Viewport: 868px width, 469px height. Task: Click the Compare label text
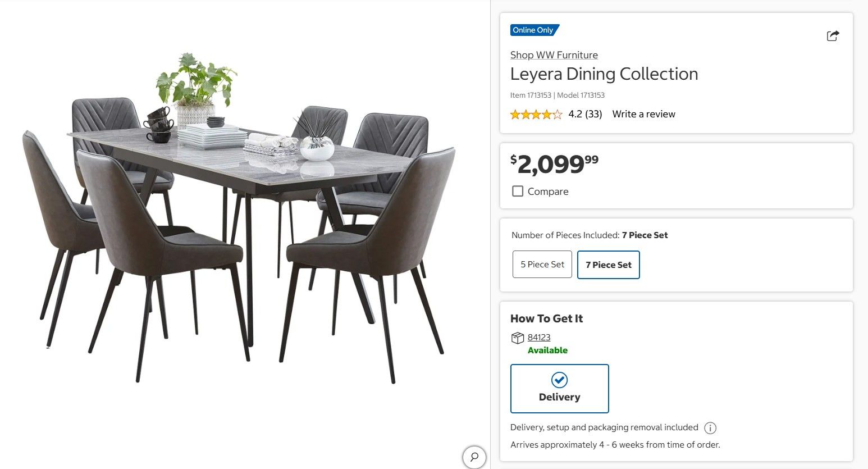pos(548,192)
